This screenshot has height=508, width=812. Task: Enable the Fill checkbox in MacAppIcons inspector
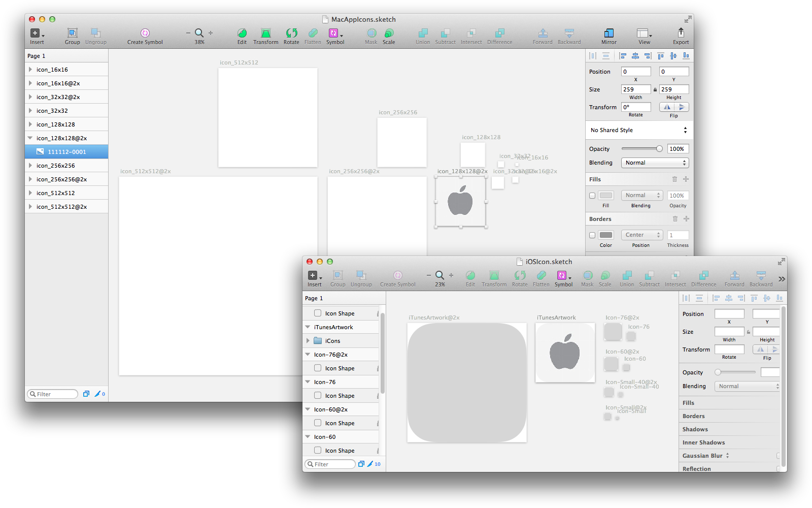[x=592, y=196]
